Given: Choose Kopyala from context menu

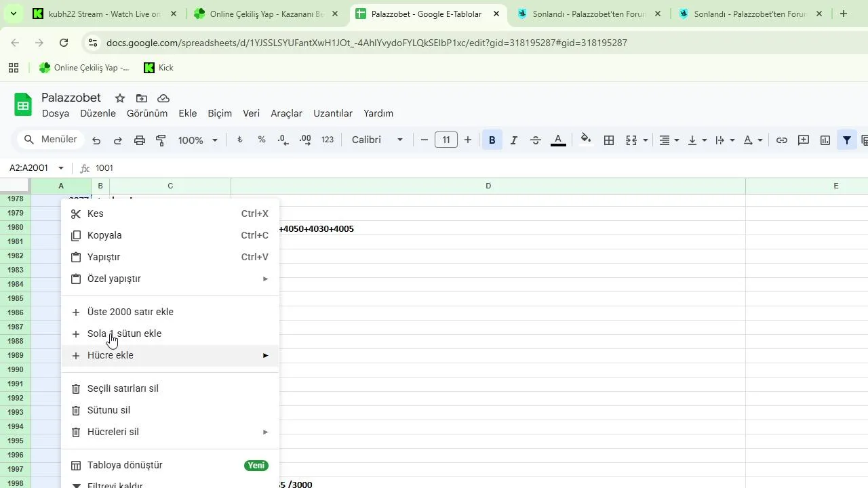Looking at the screenshot, I should pos(170,235).
